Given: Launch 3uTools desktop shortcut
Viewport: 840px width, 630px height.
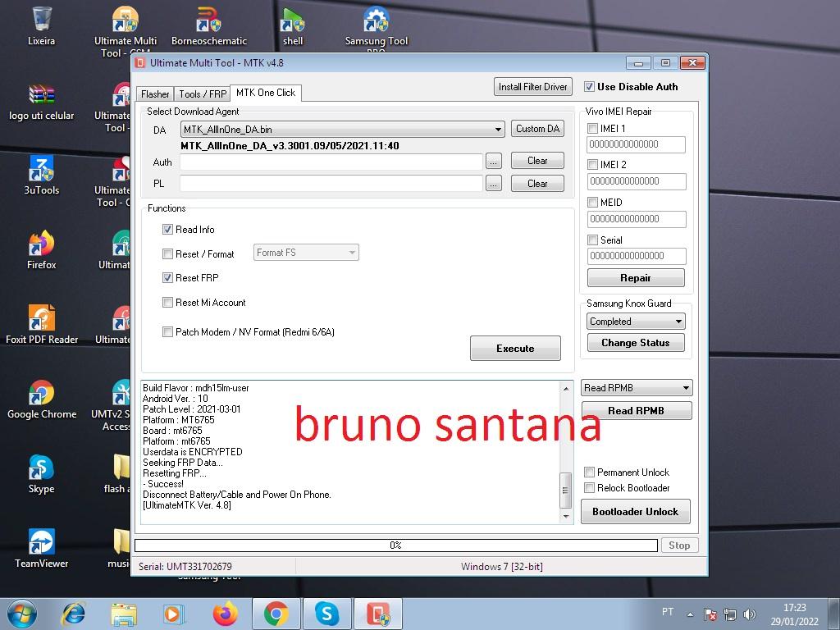Looking at the screenshot, I should pos(41,176).
